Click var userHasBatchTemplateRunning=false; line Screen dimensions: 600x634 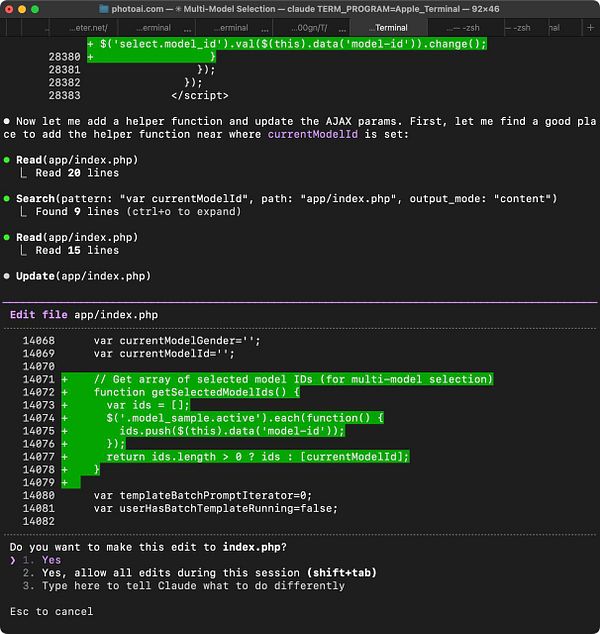[215, 508]
